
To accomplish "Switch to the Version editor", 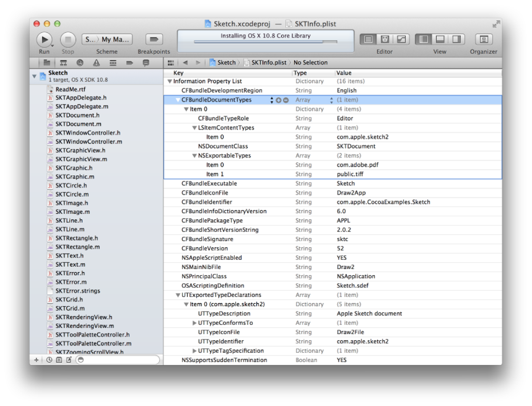I will [401, 40].
